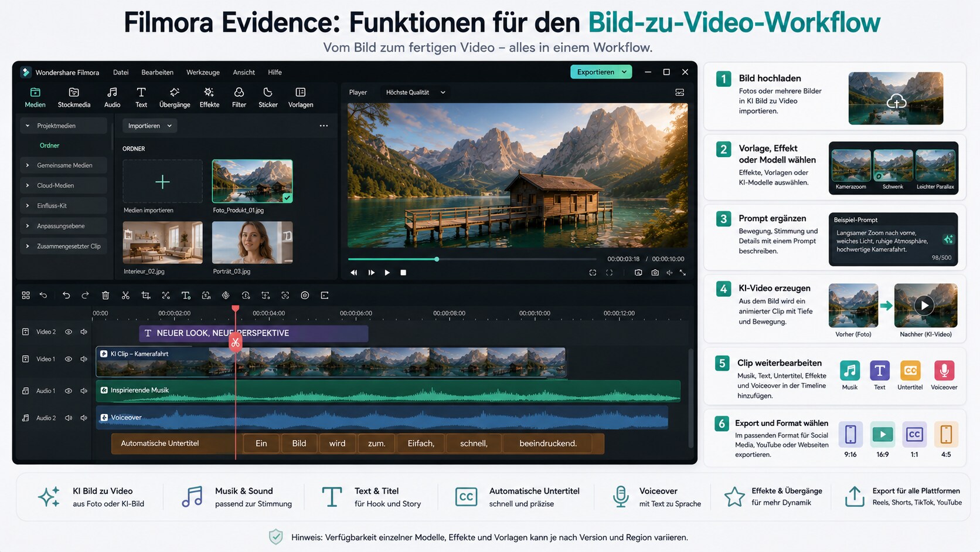The height and width of the screenshot is (552, 980).
Task: Click the player volume icon
Action: pos(669,273)
